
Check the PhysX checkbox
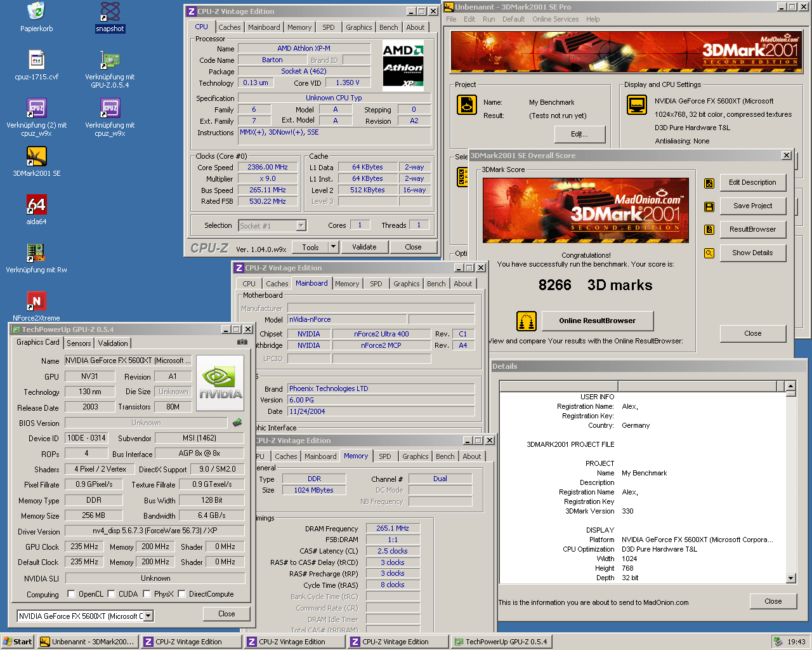(147, 594)
